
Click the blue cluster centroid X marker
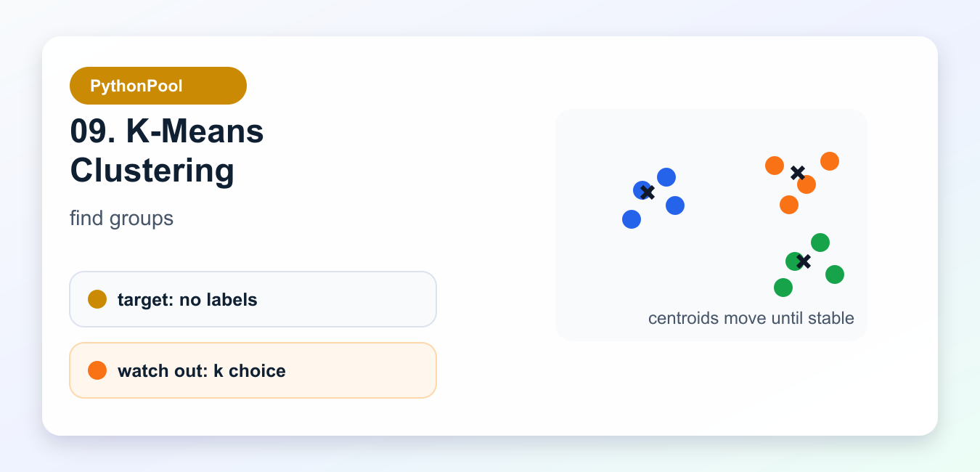[x=648, y=192]
